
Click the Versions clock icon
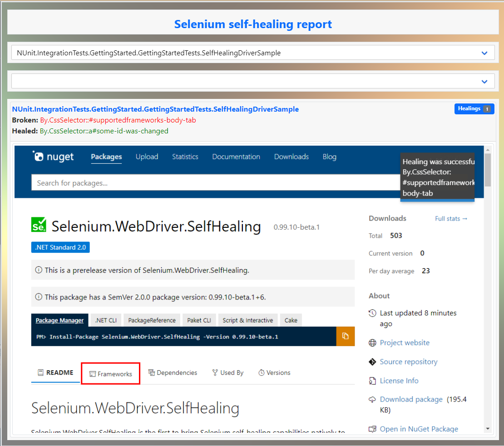pyautogui.click(x=262, y=372)
